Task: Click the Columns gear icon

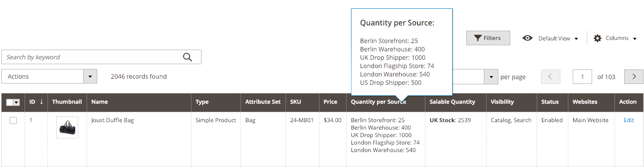Action: pos(597,38)
